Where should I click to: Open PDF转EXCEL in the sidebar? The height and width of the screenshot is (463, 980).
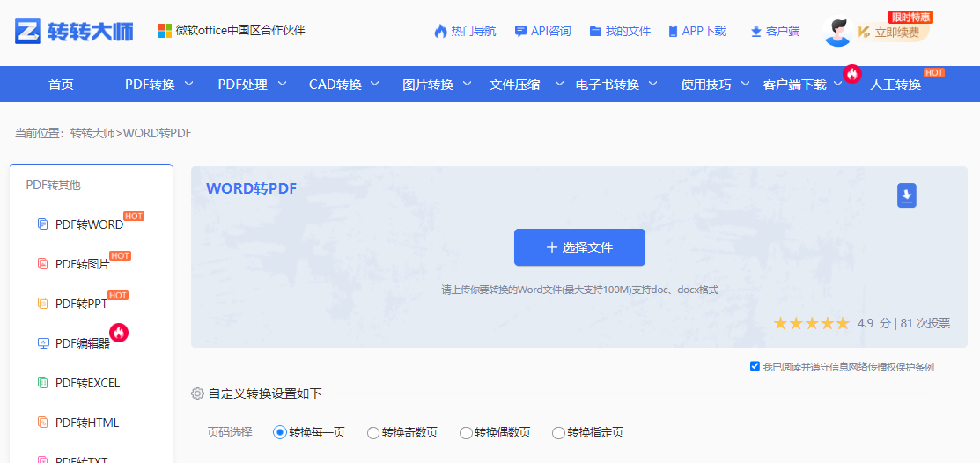pos(87,383)
